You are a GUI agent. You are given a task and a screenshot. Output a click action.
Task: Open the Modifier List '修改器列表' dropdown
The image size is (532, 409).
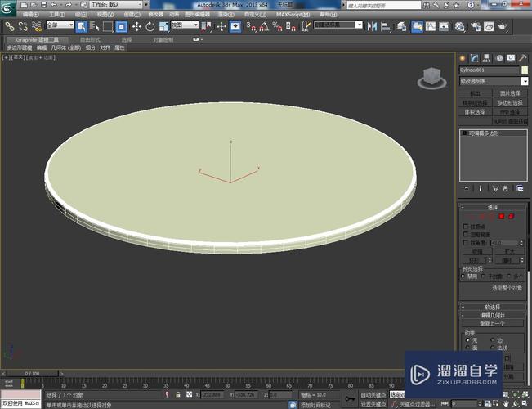click(x=494, y=81)
